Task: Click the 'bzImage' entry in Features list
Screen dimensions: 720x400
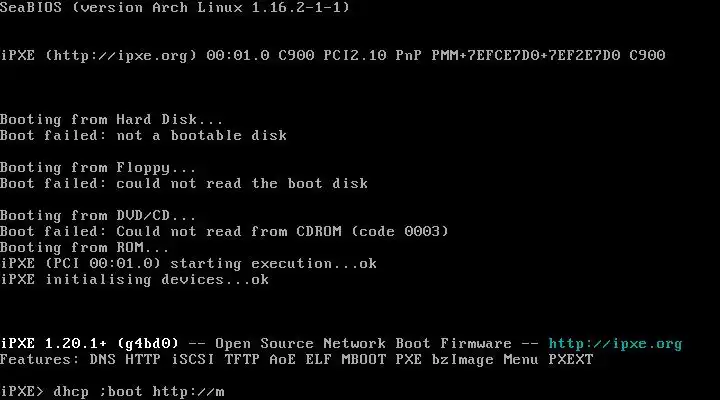Action: point(462,360)
